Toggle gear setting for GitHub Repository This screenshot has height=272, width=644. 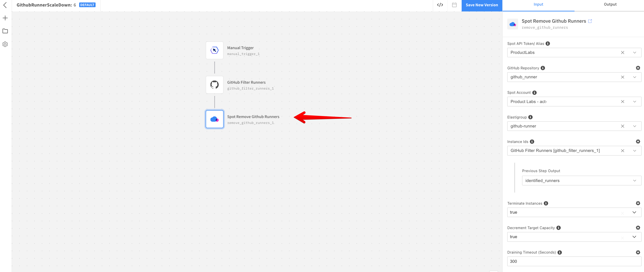pyautogui.click(x=638, y=68)
